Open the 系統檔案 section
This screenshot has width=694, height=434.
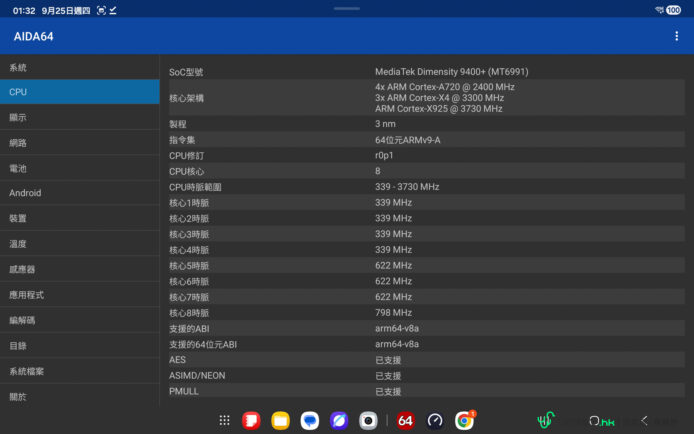[x=80, y=371]
